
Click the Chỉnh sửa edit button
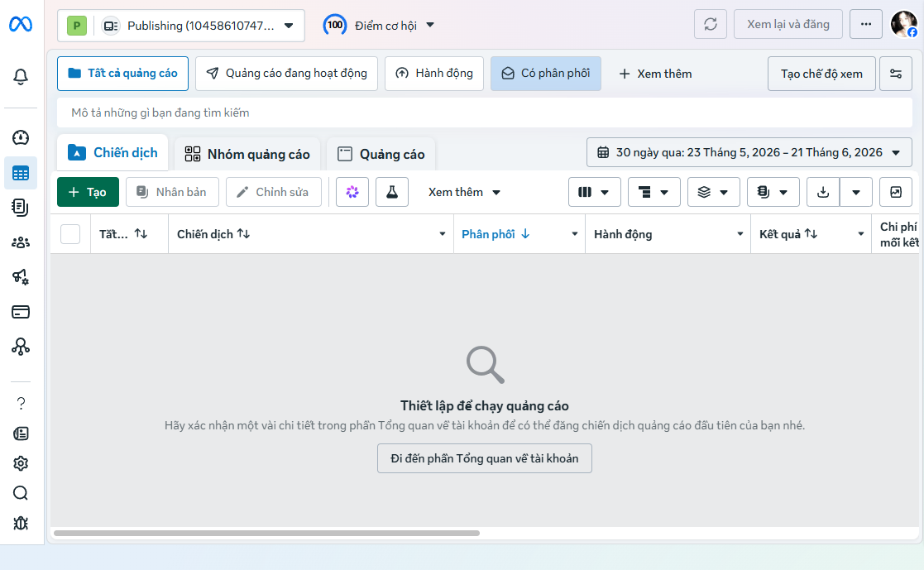tap(274, 192)
